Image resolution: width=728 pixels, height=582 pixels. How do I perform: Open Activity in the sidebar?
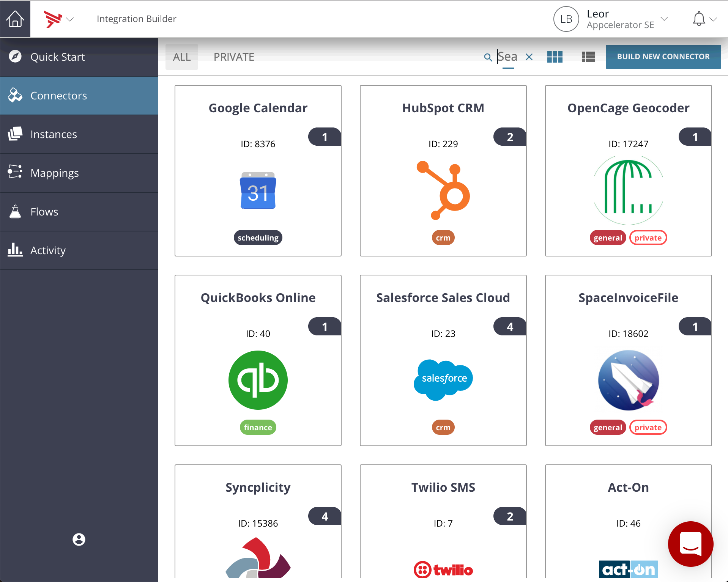tap(79, 250)
